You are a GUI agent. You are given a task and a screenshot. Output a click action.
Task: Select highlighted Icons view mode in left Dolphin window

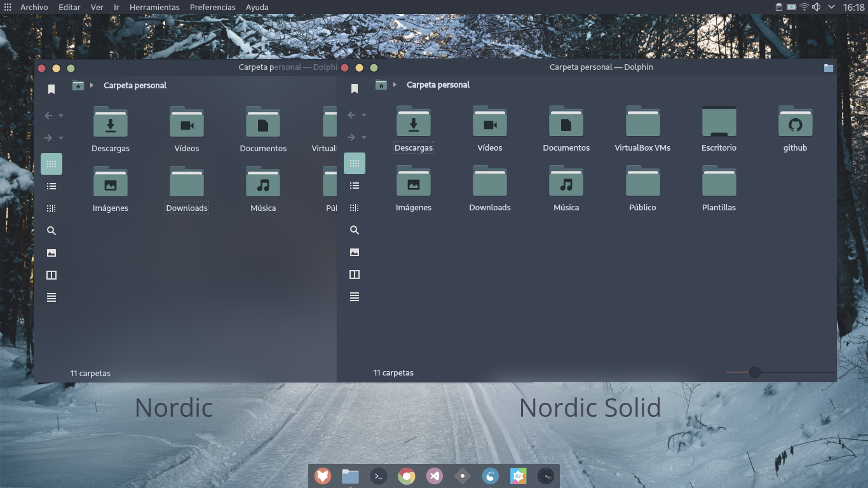tap(51, 164)
